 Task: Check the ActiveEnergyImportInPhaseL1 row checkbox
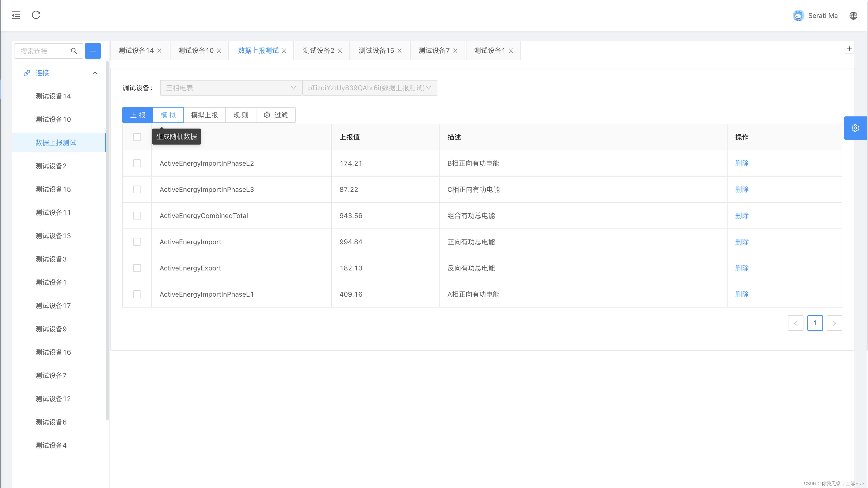(137, 294)
